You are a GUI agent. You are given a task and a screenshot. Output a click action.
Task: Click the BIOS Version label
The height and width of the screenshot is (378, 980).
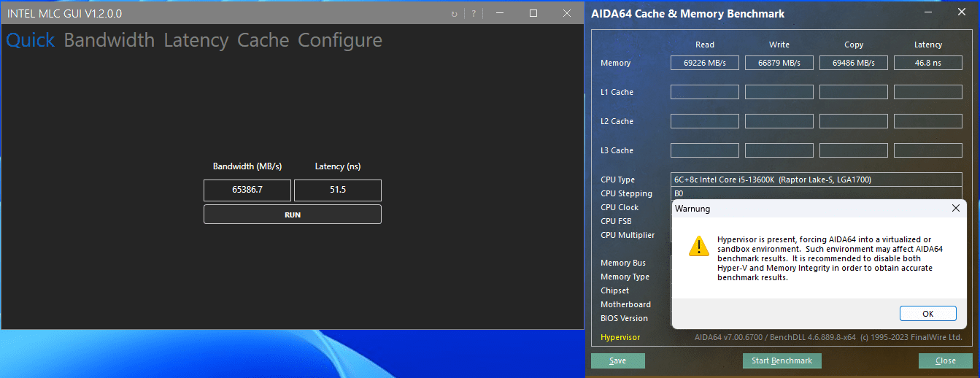click(625, 318)
